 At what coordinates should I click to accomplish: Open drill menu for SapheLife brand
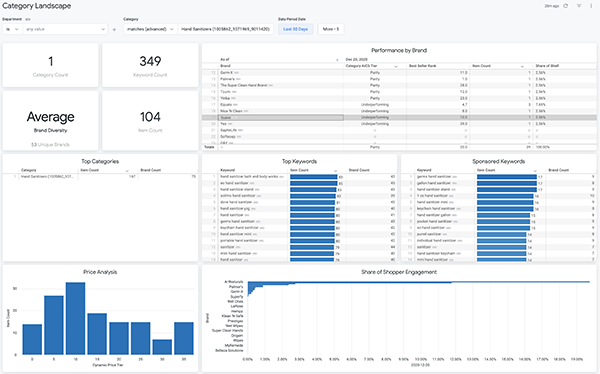click(x=240, y=130)
